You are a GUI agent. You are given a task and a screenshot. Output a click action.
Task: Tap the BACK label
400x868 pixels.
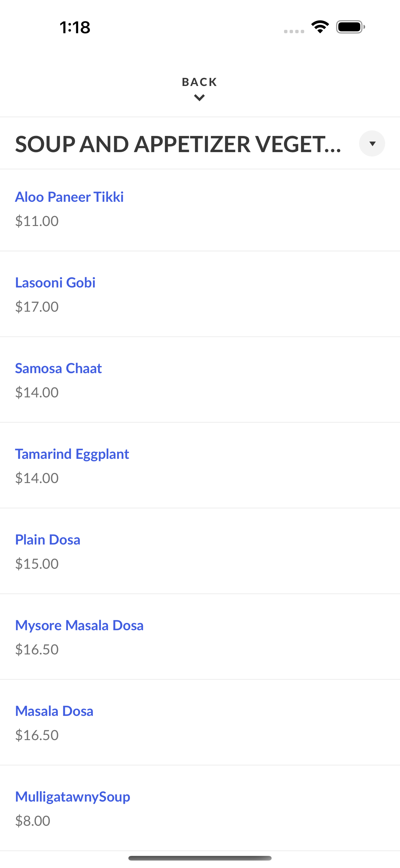click(x=200, y=82)
